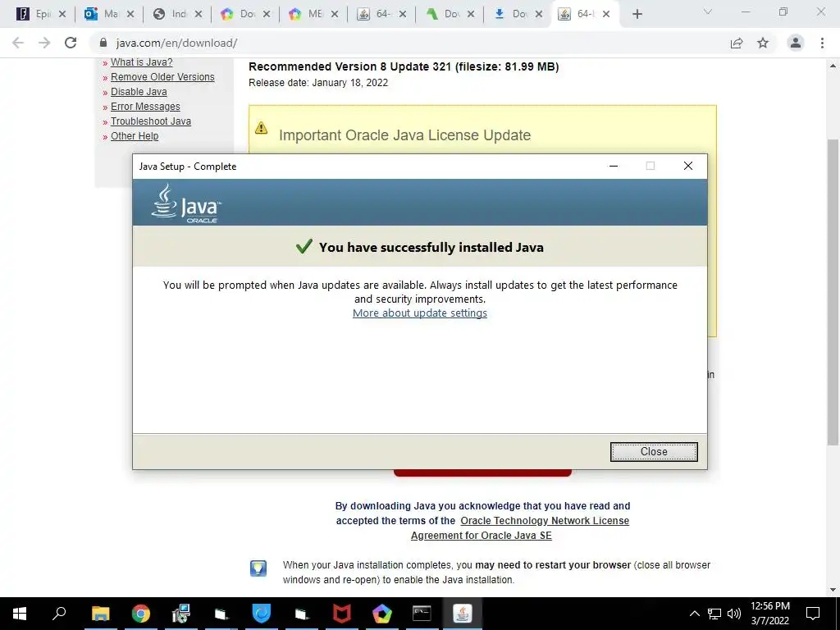Reload the java.com page
Screen dimensions: 840x630
71,43
